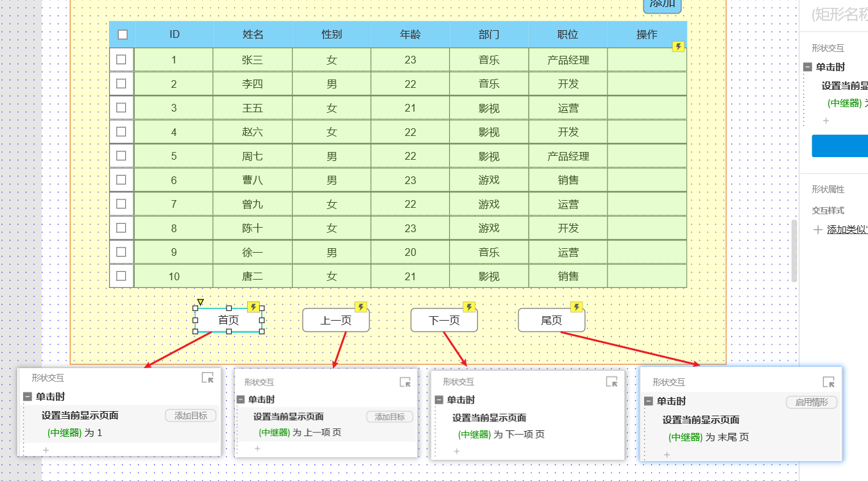Open the 添加类似 link under 交互样式
Screen dimensions: 868x481
pos(847,230)
